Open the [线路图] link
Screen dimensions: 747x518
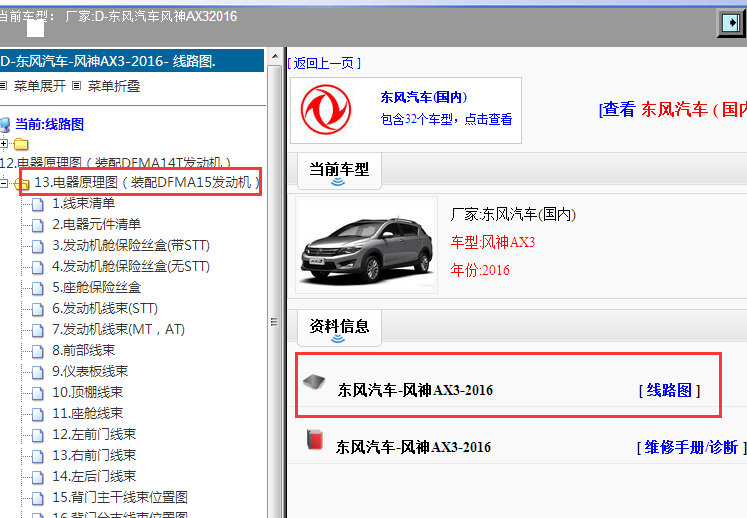(x=669, y=390)
